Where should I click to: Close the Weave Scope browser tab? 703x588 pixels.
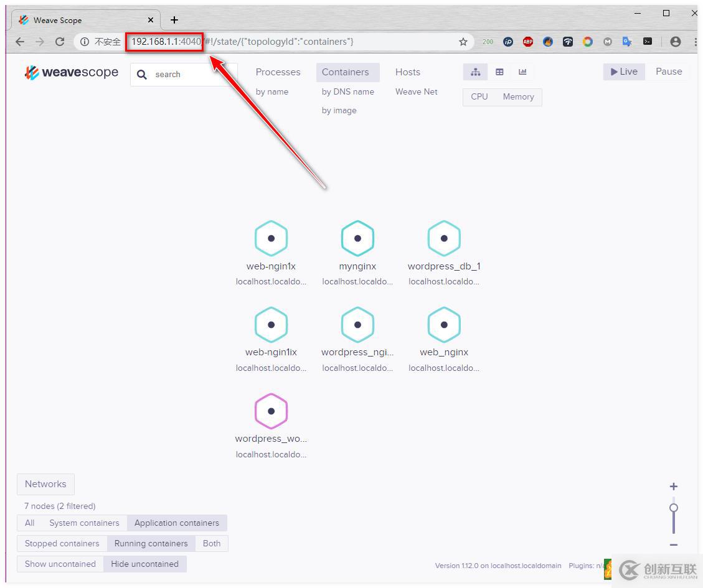(151, 20)
